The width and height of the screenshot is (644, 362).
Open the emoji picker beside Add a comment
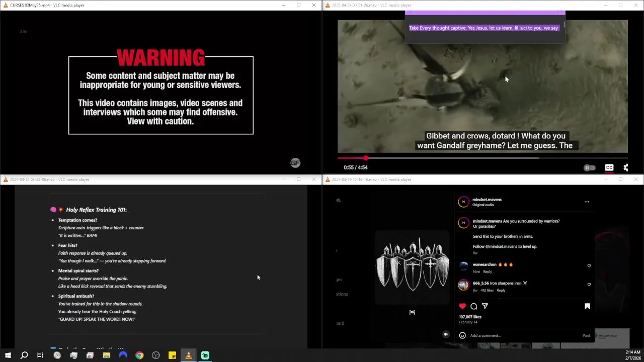tap(462, 335)
